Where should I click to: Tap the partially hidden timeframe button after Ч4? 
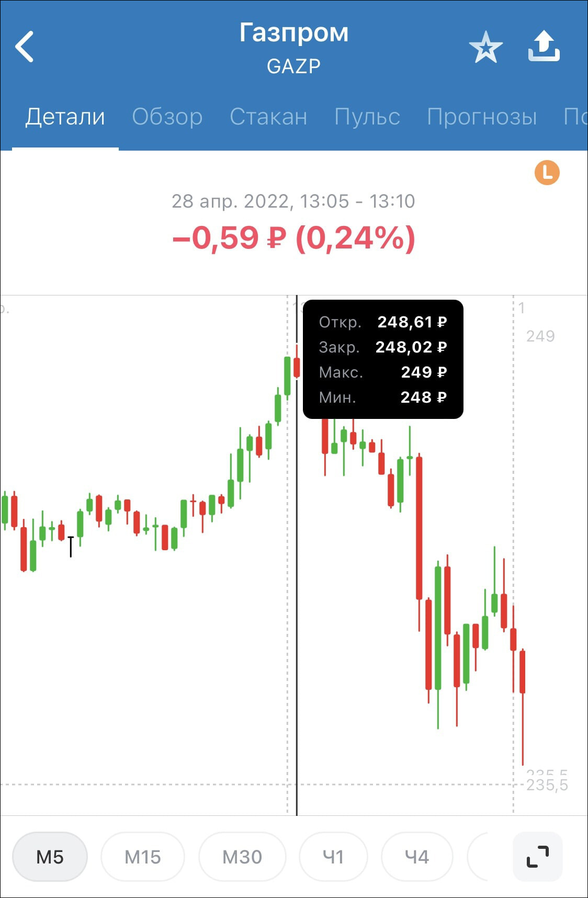(x=478, y=857)
